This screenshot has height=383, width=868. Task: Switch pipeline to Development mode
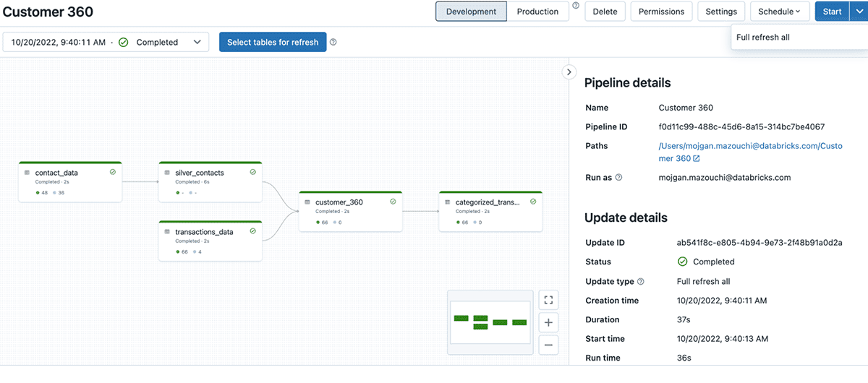tap(471, 12)
